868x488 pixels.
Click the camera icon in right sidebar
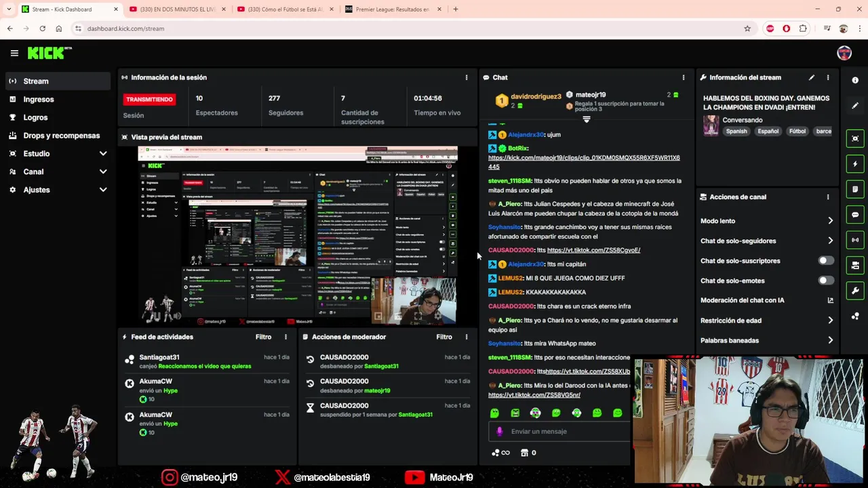pos(855,266)
